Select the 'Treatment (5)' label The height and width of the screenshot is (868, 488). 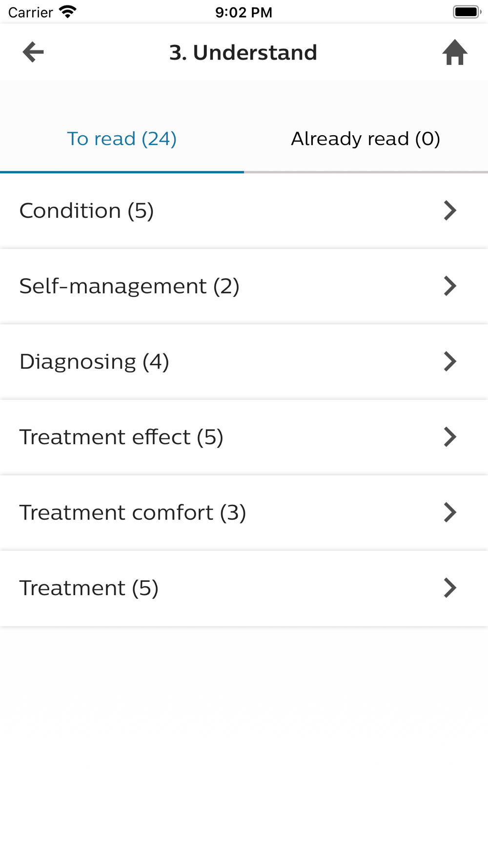89,588
